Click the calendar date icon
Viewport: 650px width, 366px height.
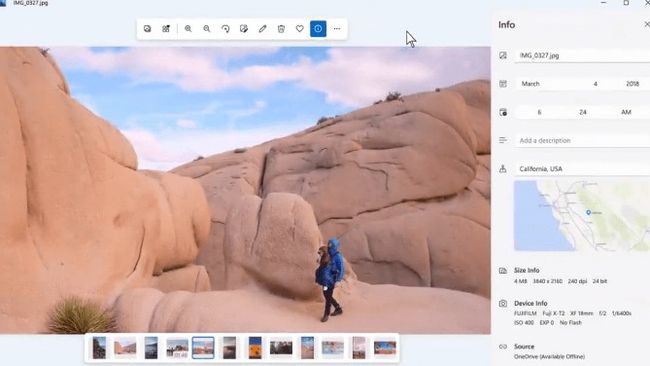[503, 84]
